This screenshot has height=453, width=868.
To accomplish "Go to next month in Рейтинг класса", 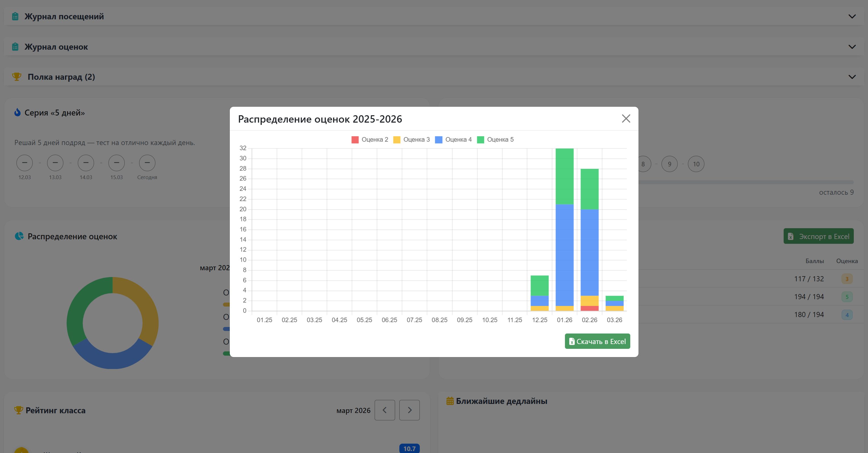I will pyautogui.click(x=409, y=410).
